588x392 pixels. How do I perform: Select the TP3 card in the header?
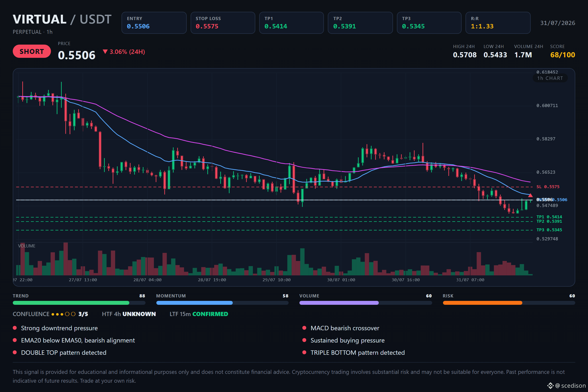point(429,23)
